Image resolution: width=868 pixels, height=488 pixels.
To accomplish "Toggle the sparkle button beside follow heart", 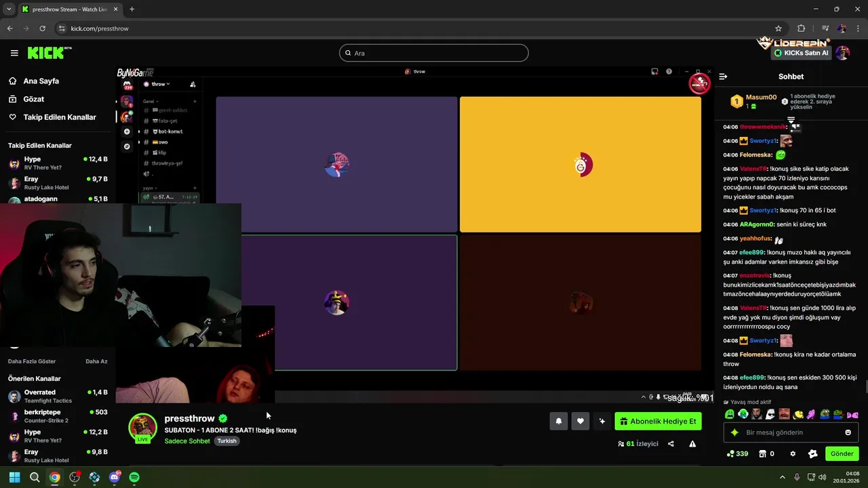I will [x=602, y=421].
